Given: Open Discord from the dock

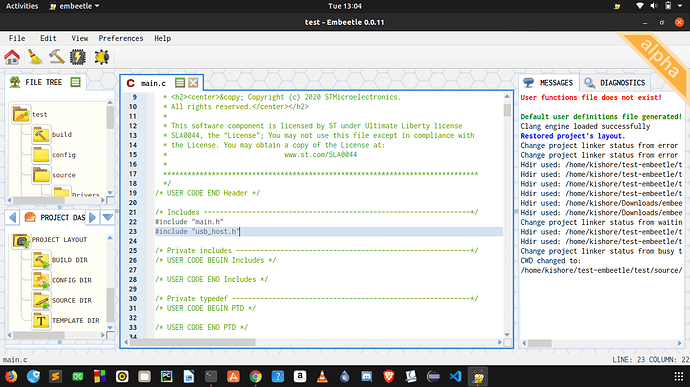Looking at the screenshot, I should 367,376.
